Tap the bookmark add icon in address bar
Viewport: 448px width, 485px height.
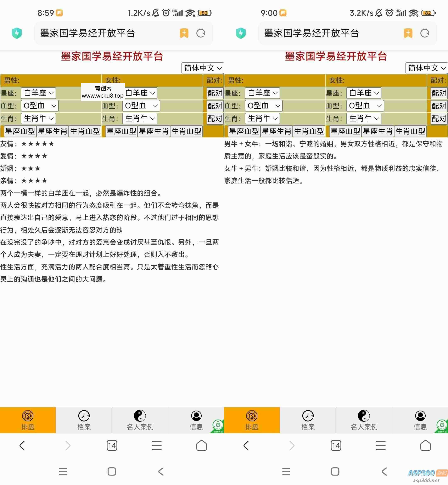(x=184, y=33)
